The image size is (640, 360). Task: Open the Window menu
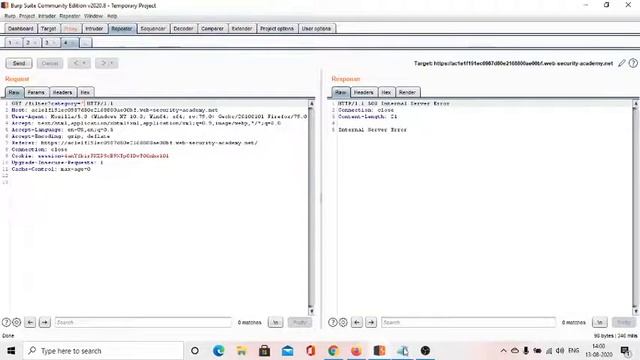[93, 16]
